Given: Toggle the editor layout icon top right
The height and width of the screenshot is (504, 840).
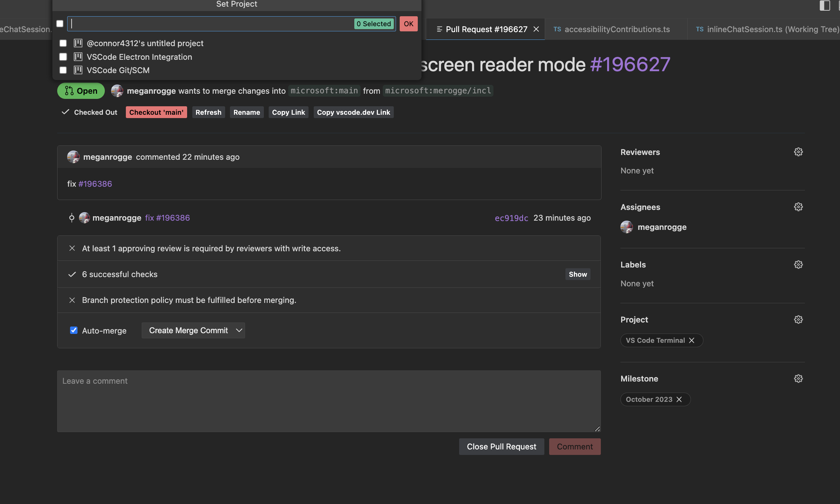Looking at the screenshot, I should 825,6.
